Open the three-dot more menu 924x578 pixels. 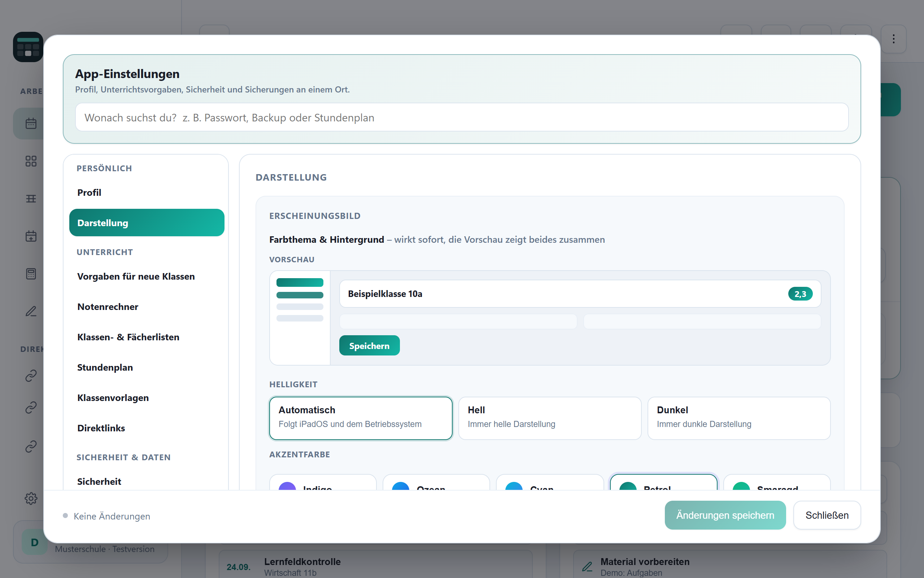click(893, 39)
